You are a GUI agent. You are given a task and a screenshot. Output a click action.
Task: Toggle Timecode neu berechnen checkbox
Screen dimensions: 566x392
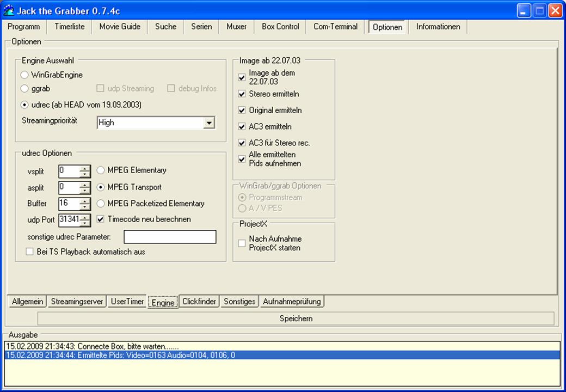pyautogui.click(x=101, y=219)
